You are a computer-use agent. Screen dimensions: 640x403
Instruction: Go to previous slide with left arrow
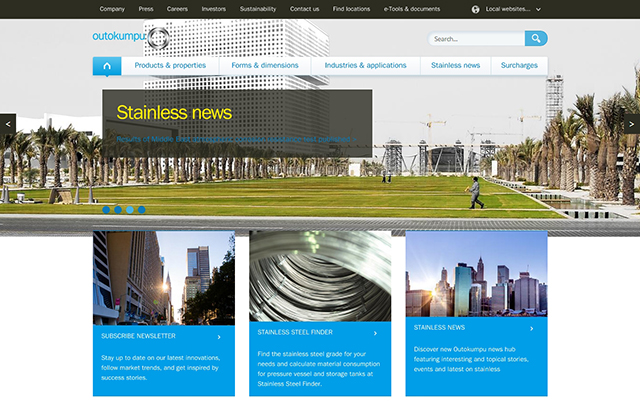8,123
